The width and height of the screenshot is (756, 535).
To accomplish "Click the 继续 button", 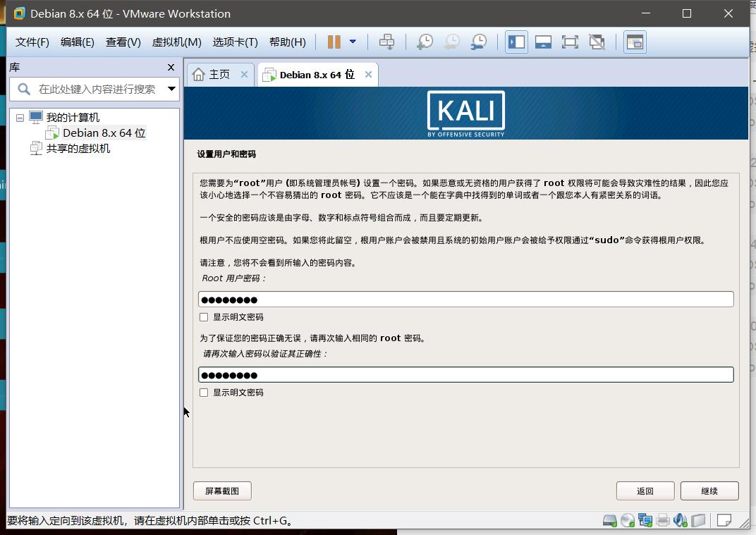I will point(709,491).
